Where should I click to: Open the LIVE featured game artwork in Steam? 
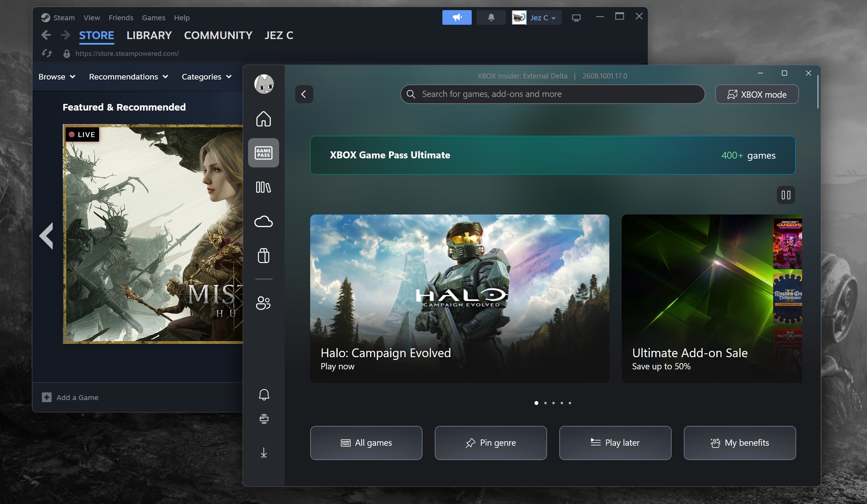pyautogui.click(x=153, y=234)
